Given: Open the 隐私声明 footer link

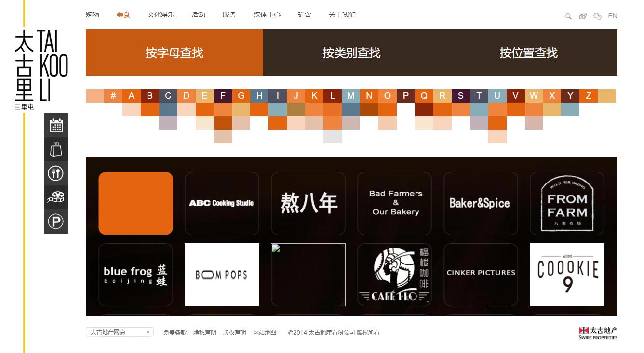Looking at the screenshot, I should 205,333.
